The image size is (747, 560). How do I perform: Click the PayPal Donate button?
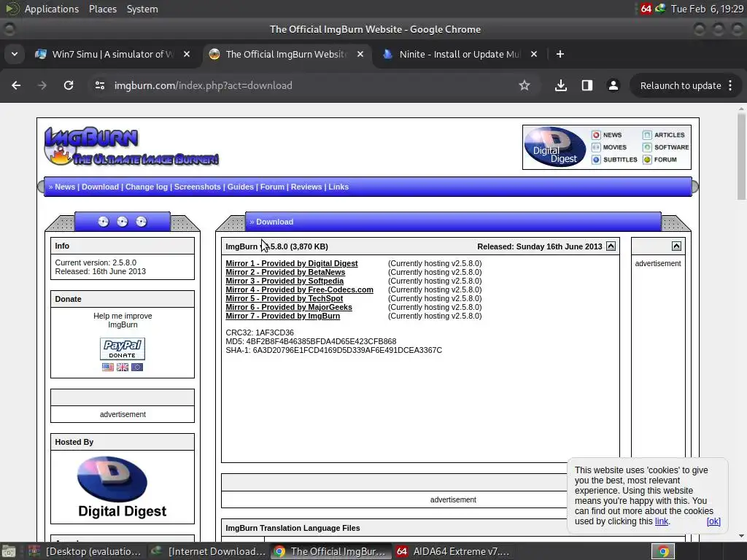point(123,349)
